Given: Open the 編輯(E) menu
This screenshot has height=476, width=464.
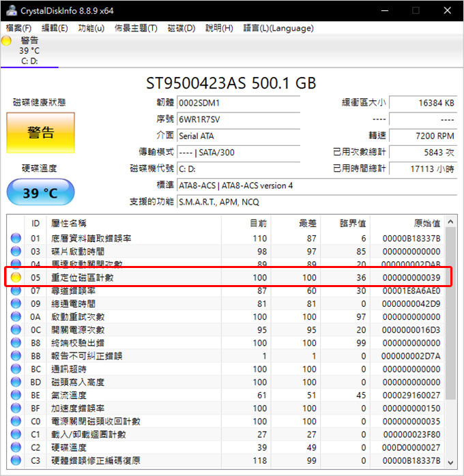Looking at the screenshot, I should tap(55, 28).
